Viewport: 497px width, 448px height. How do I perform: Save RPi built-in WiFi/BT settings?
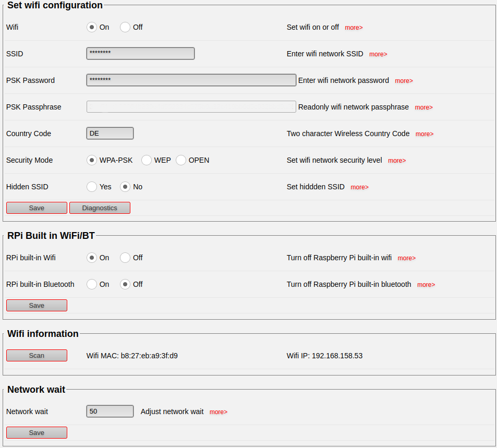pos(37,305)
